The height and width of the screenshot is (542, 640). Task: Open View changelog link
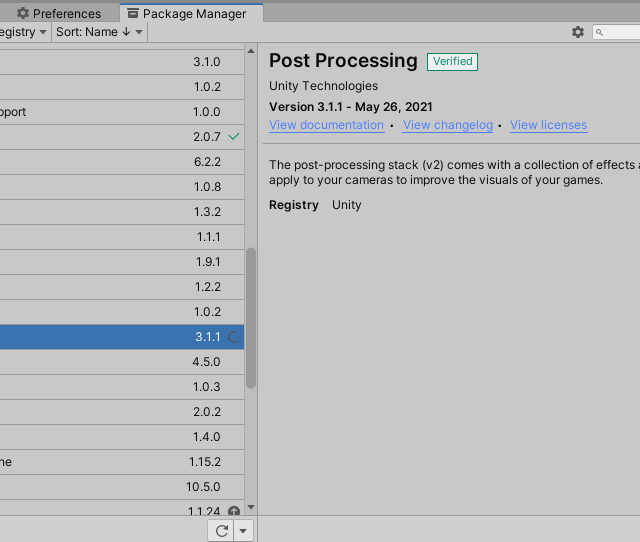448,125
